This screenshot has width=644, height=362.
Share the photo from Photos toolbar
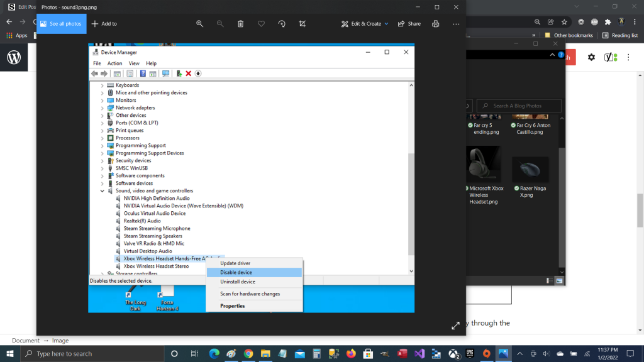(409, 24)
